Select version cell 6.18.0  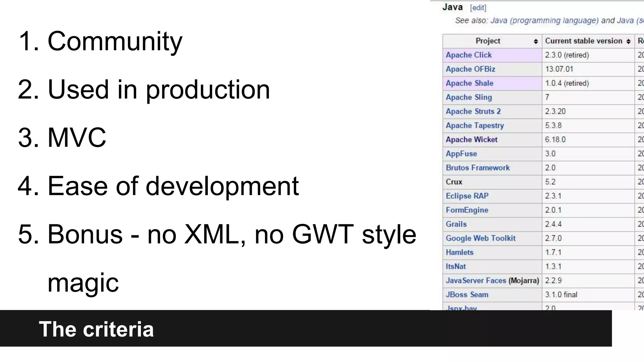[x=588, y=140]
